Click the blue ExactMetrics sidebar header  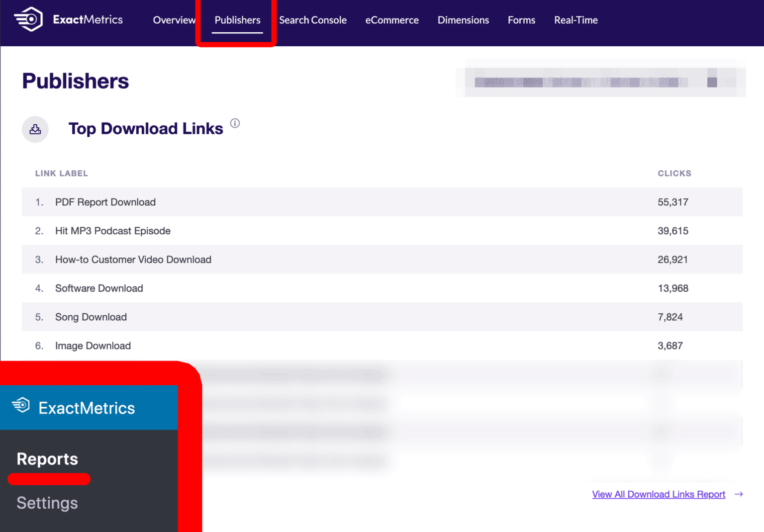tap(87, 408)
